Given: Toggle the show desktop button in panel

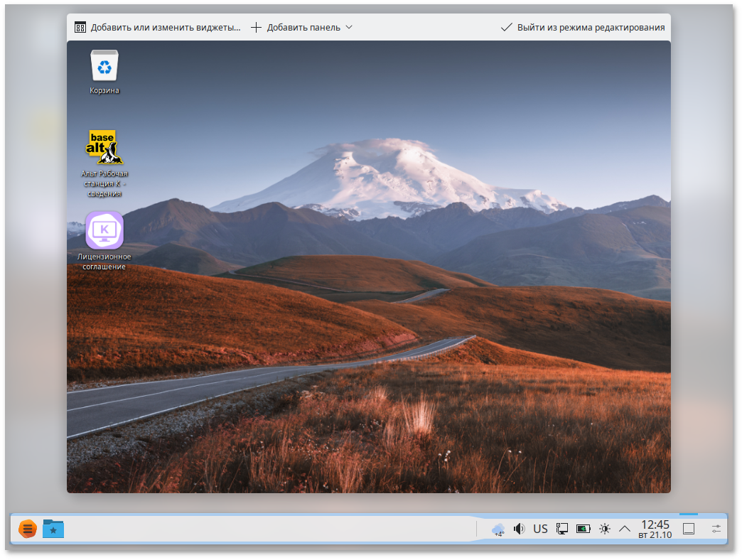Looking at the screenshot, I should click(x=688, y=529).
